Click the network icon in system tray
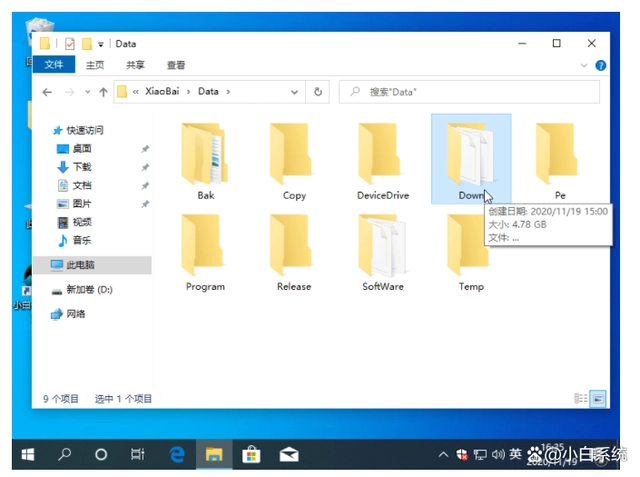This screenshot has width=640, height=477. point(480,454)
